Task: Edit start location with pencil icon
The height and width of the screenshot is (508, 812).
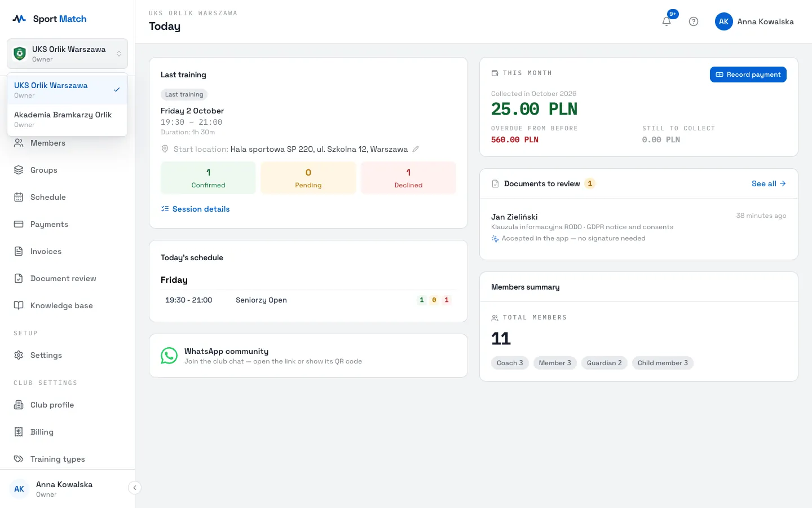Action: (416, 149)
